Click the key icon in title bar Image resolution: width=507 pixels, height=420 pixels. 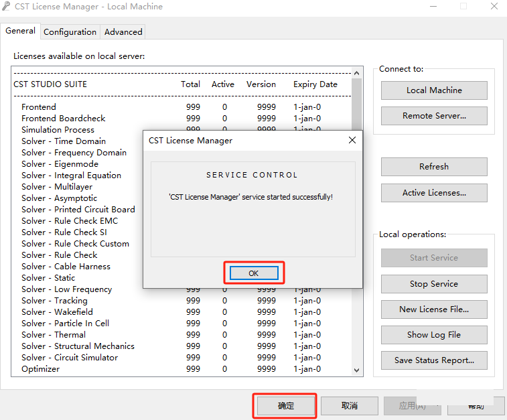coord(6,6)
